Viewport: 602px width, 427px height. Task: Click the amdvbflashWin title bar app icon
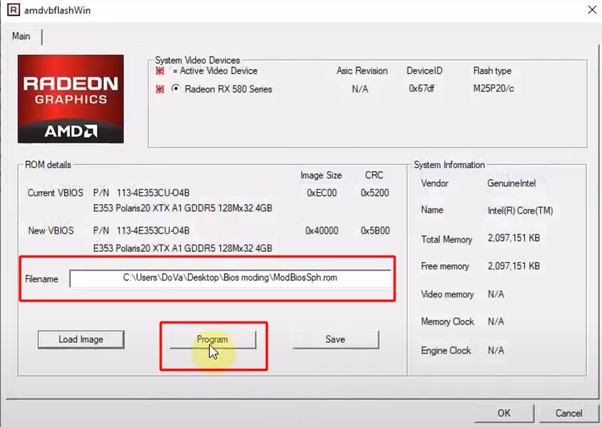pos(13,10)
